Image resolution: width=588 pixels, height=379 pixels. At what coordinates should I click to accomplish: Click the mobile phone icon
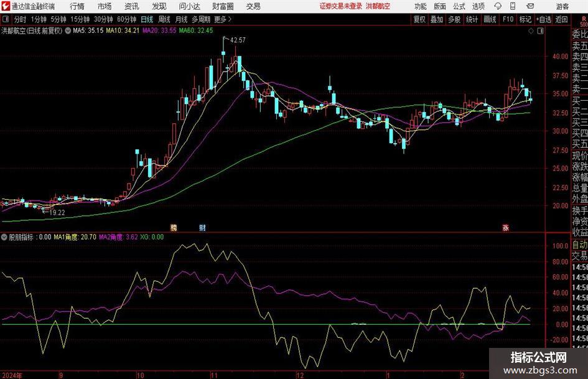point(513,6)
